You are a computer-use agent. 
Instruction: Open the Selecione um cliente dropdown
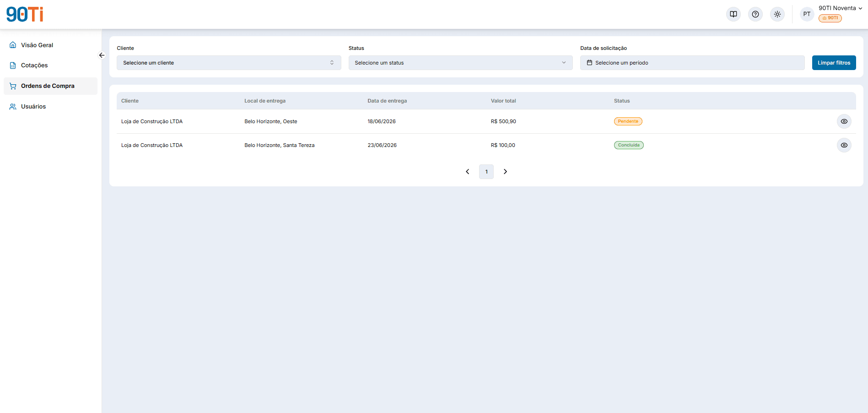[x=229, y=63]
